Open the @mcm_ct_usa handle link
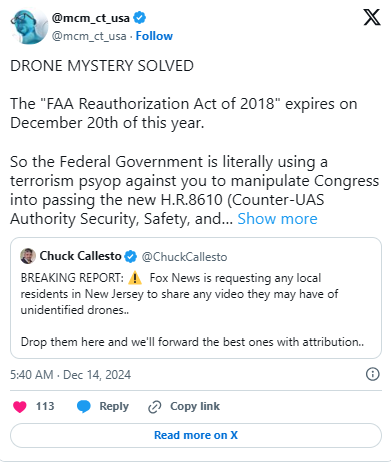The height and width of the screenshot is (463, 391). pyautogui.click(x=89, y=36)
